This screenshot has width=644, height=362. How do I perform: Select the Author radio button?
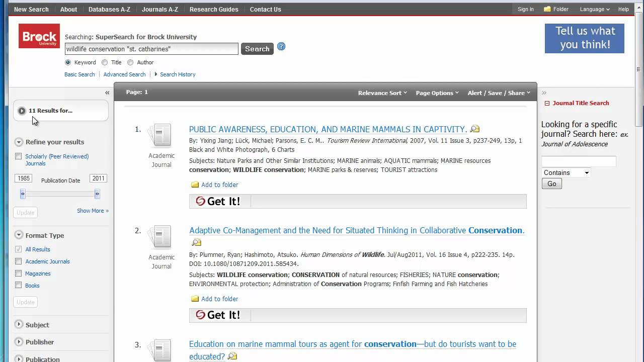pyautogui.click(x=130, y=62)
